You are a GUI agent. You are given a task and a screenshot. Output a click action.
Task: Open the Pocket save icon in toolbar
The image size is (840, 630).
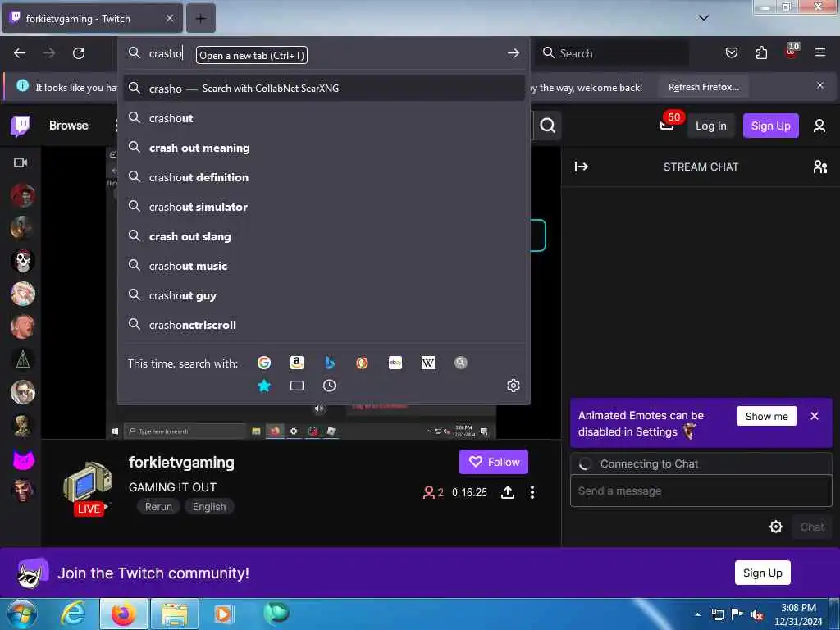(x=731, y=52)
